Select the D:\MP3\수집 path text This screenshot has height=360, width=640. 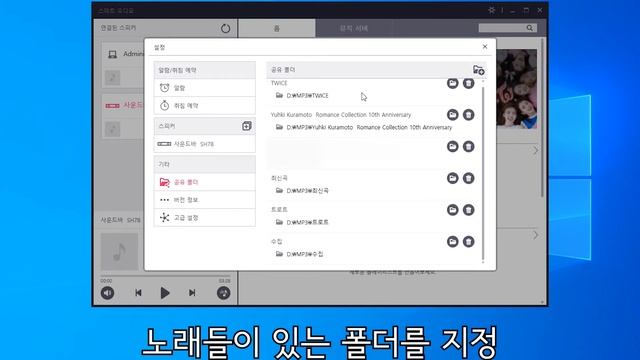[305, 254]
